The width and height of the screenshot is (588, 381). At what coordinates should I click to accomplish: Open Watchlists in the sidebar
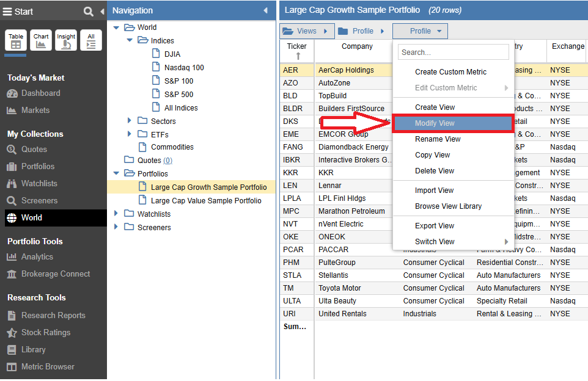point(32,184)
